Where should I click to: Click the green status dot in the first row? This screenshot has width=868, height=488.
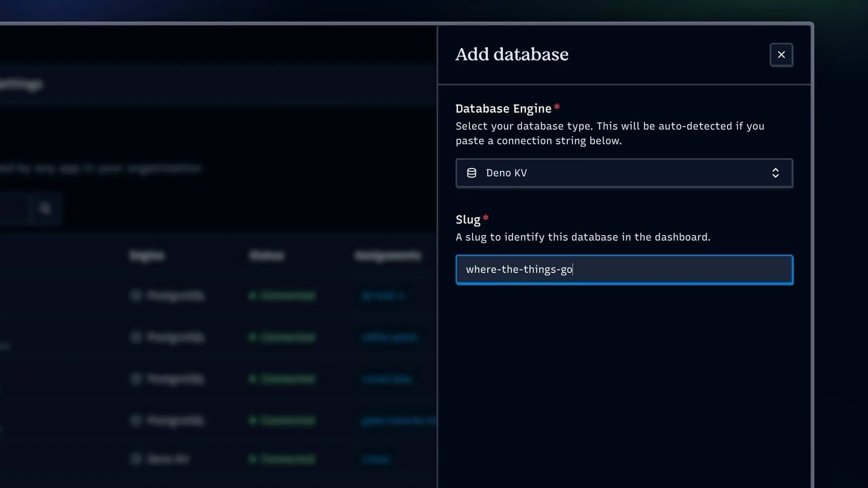(x=253, y=296)
